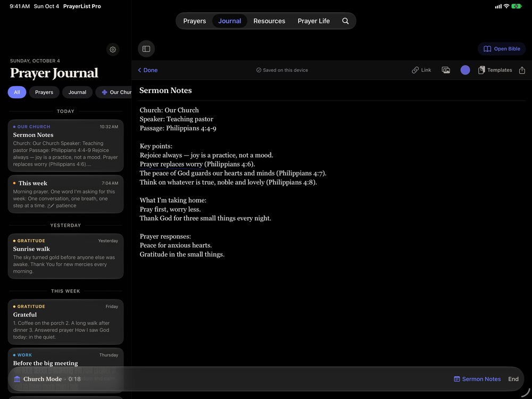
Task: Open the Sermon Notes entry card
Action: (66, 146)
